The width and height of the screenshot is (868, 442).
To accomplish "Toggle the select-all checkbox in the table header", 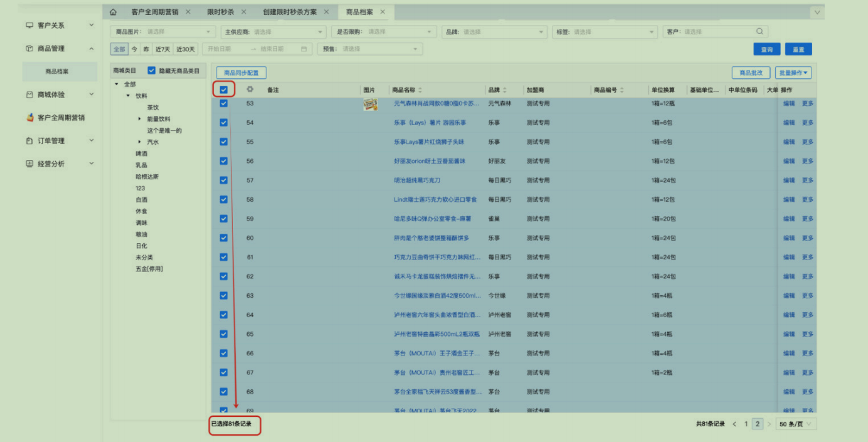I will pos(224,90).
